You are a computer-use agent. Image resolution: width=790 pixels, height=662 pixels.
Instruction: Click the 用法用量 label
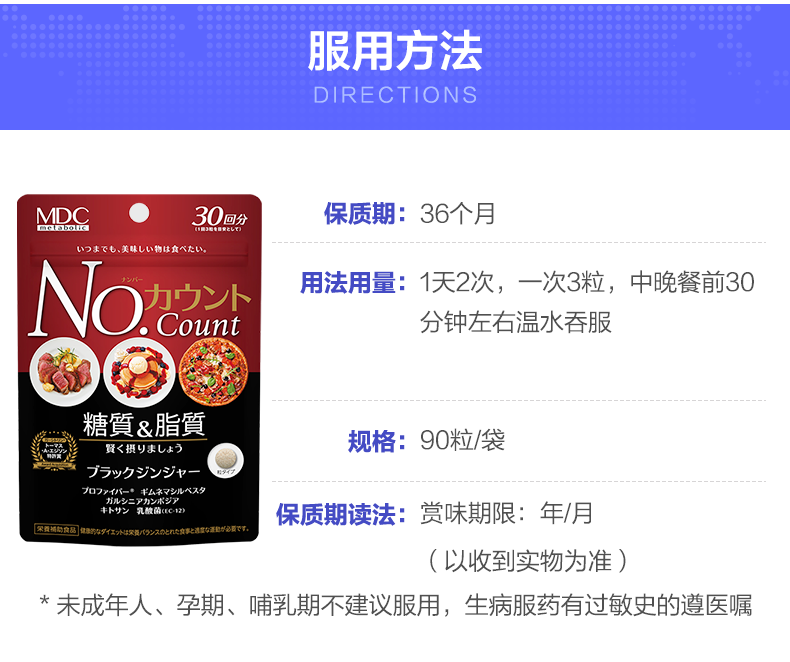coord(353,282)
